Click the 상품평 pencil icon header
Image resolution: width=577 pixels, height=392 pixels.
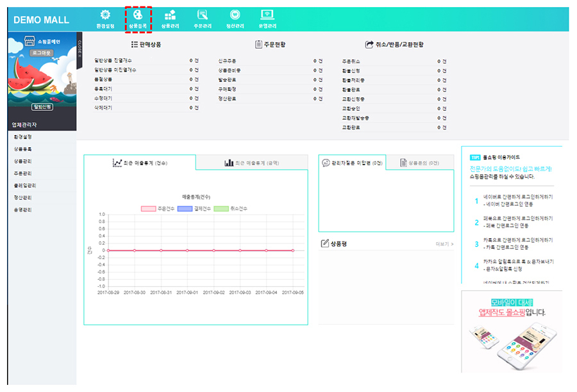click(x=334, y=243)
